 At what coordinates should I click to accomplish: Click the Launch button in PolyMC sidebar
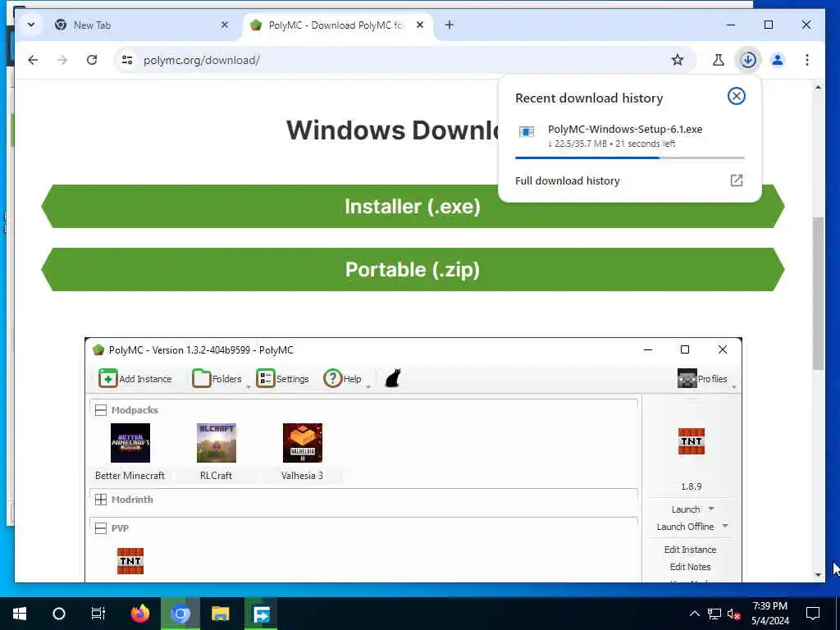[x=686, y=509]
